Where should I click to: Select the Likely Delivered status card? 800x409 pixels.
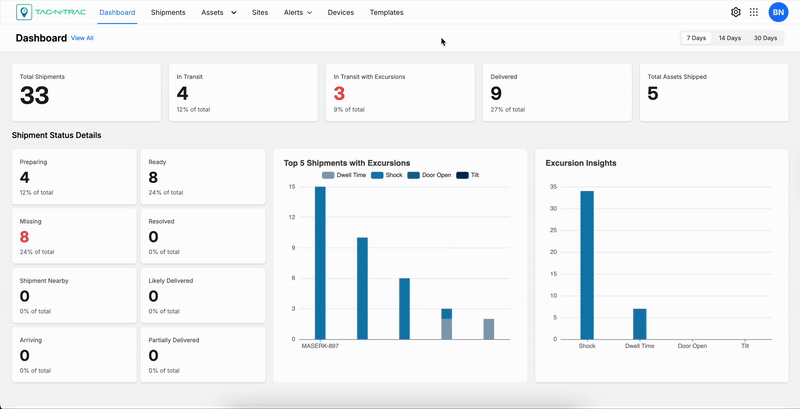(x=203, y=295)
